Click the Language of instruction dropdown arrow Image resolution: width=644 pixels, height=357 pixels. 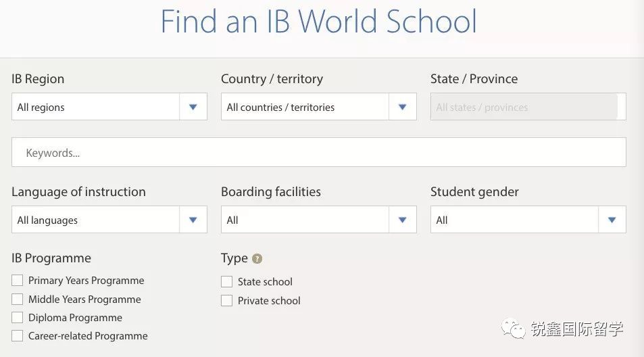click(x=193, y=220)
